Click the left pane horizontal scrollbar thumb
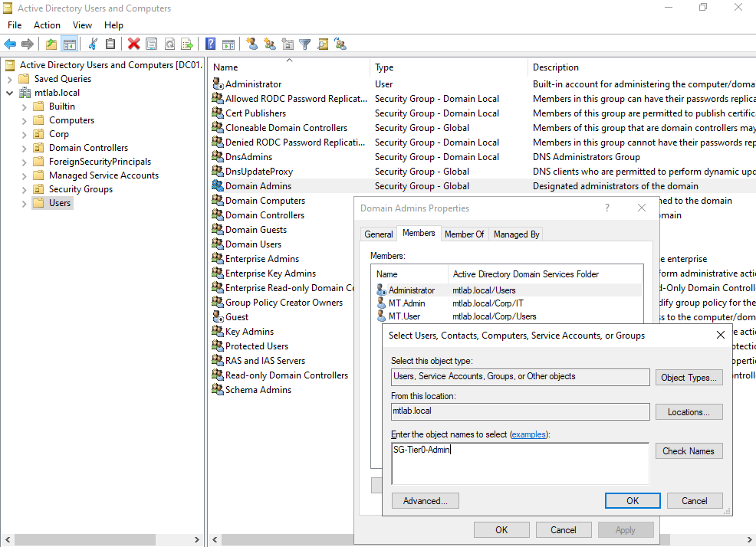The height and width of the screenshot is (547, 756). pos(85,540)
